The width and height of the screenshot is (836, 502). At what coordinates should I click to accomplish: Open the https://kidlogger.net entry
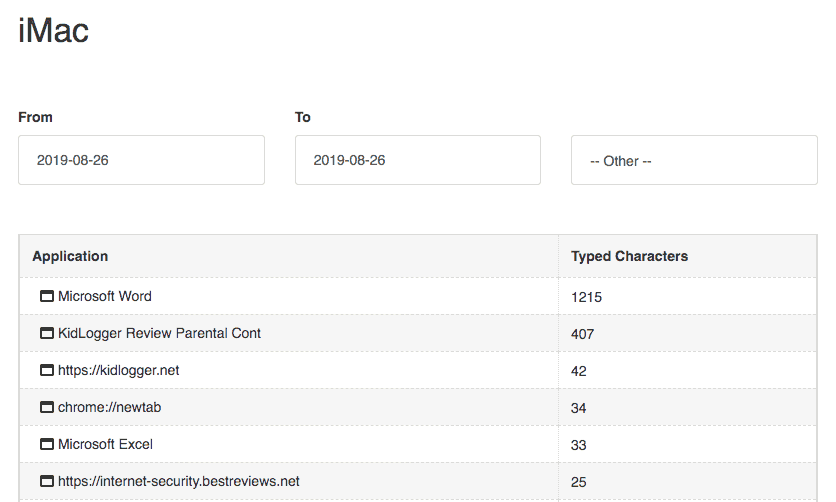[118, 371]
